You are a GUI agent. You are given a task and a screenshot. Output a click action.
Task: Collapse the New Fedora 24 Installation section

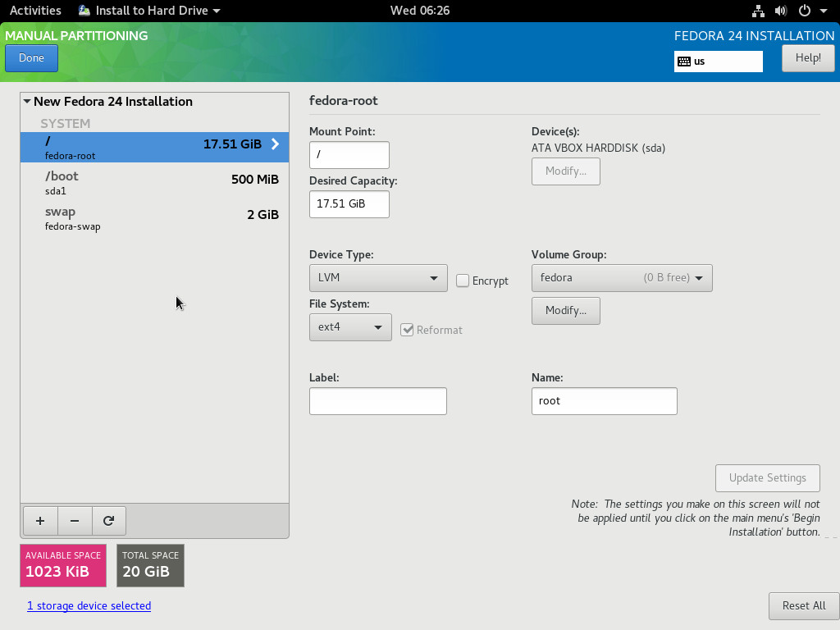pyautogui.click(x=27, y=102)
